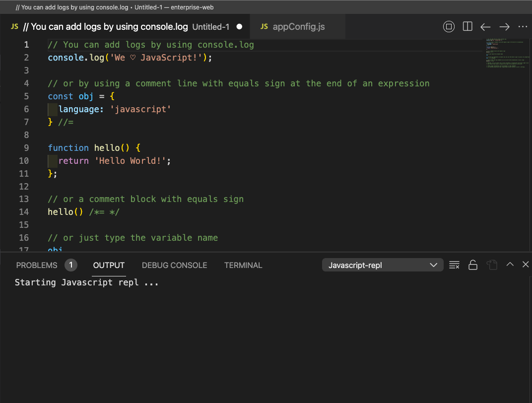
Task: Close the bottom panel with the X
Action: (x=526, y=265)
